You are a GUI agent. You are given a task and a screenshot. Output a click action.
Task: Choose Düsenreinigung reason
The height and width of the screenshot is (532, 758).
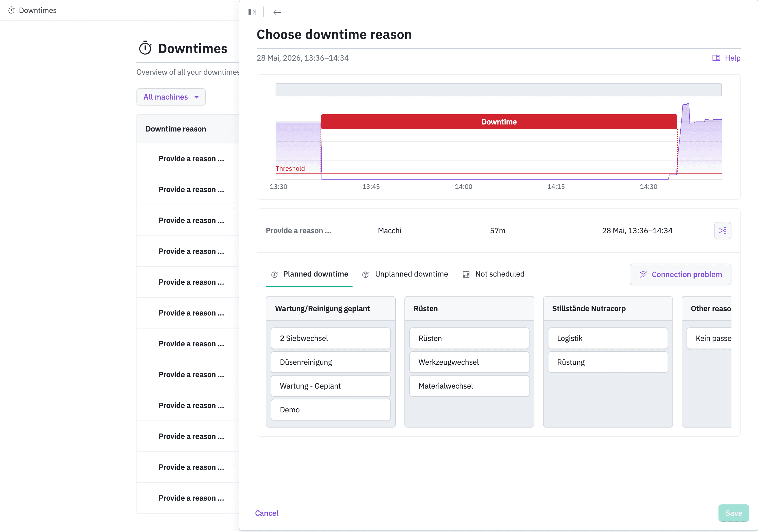331,362
